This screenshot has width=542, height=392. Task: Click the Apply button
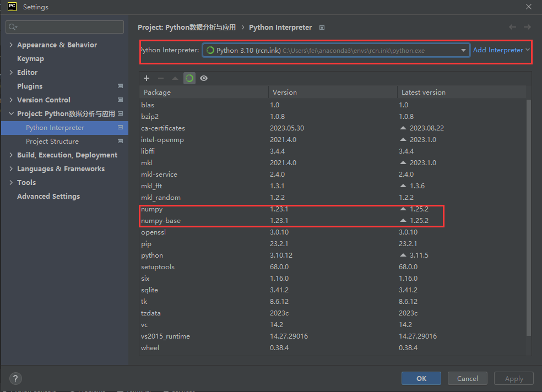[x=514, y=379]
